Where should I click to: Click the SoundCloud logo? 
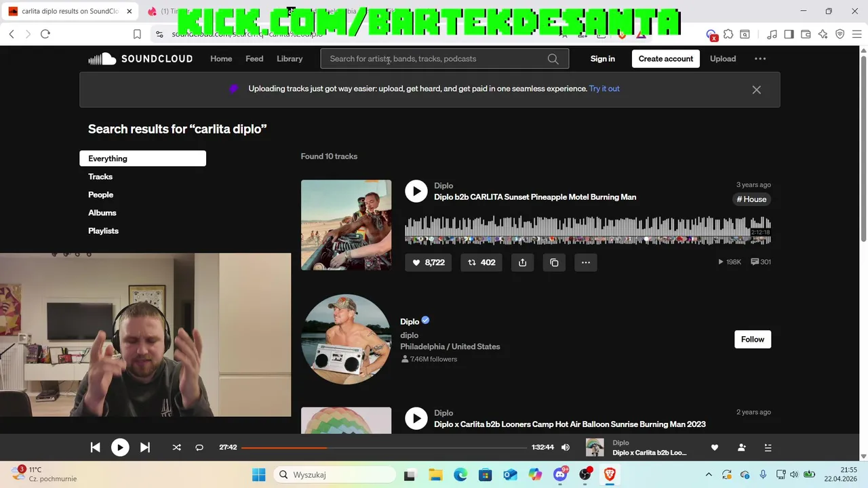(140, 59)
